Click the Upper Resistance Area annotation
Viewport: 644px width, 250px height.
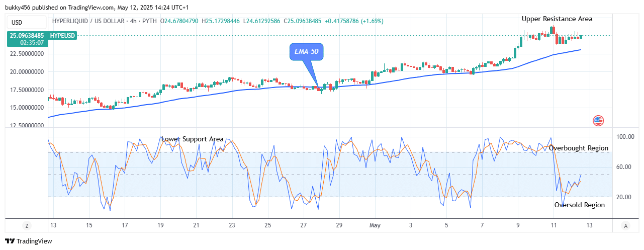click(557, 19)
